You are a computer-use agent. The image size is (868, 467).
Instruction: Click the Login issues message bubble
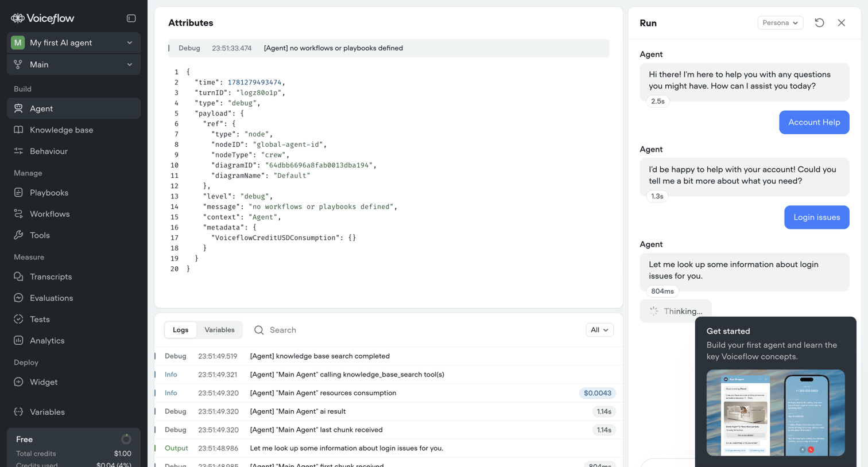pos(817,217)
